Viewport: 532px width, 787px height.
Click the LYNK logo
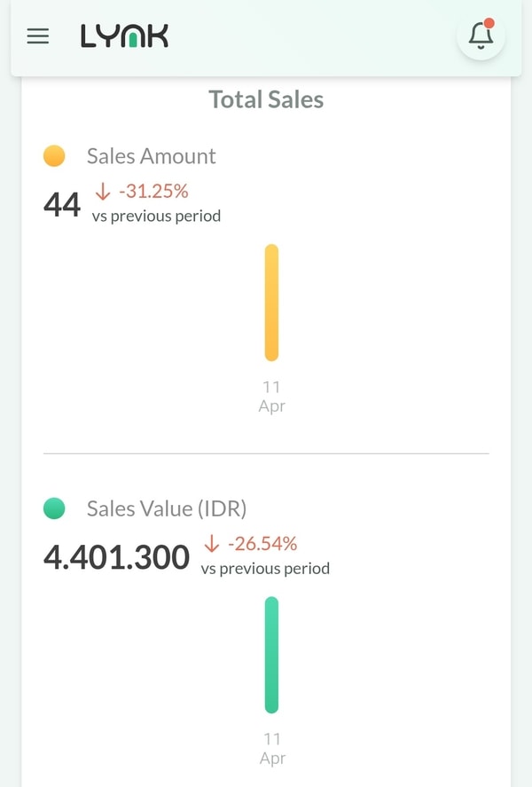tap(124, 36)
